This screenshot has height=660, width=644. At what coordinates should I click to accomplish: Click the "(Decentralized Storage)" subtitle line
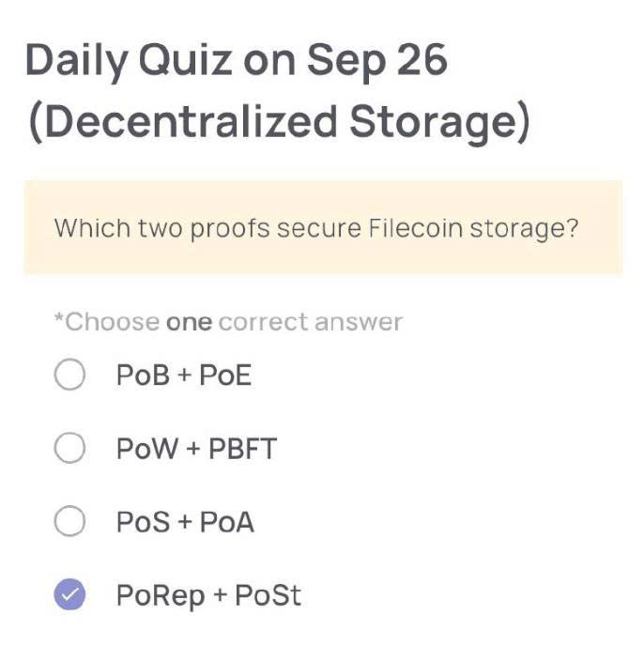tap(279, 123)
